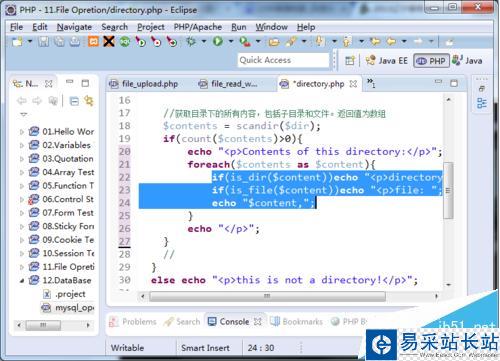Close the Console view tab
This screenshot has height=361, width=500.
[x=257, y=321]
